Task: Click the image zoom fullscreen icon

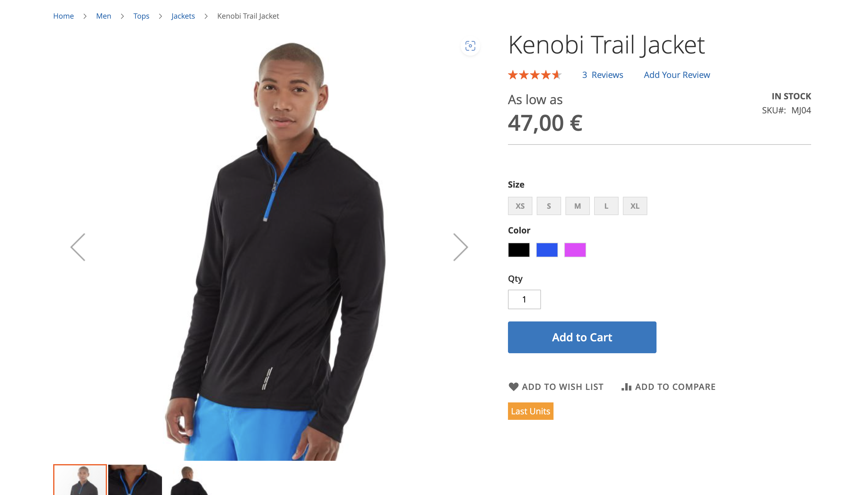Action: pos(470,46)
